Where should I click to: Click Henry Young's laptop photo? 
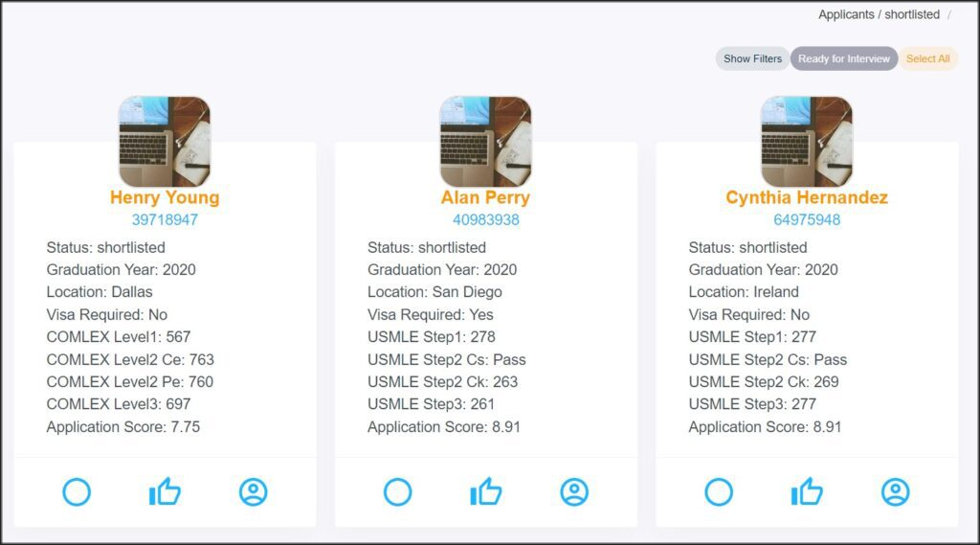[x=165, y=142]
